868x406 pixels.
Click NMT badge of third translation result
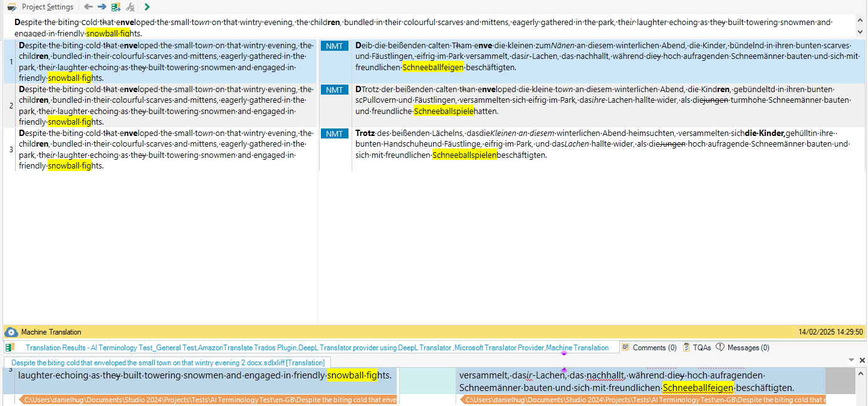pos(335,133)
